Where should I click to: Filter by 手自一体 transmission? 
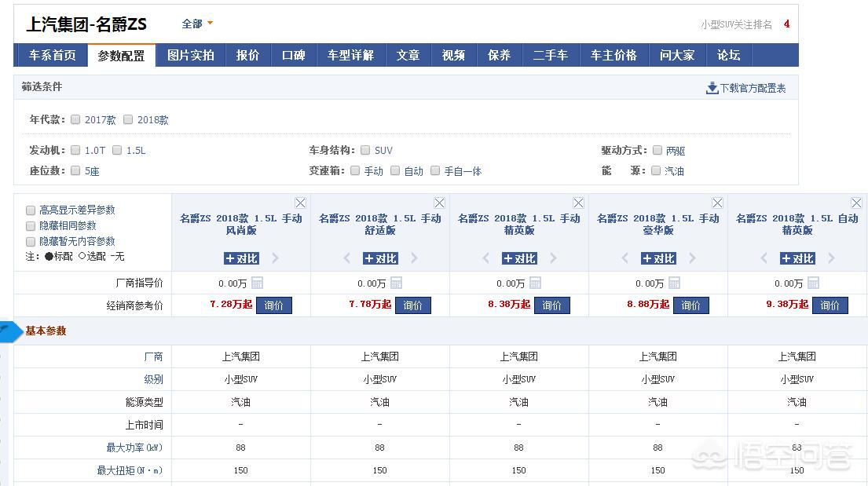pyautogui.click(x=435, y=170)
